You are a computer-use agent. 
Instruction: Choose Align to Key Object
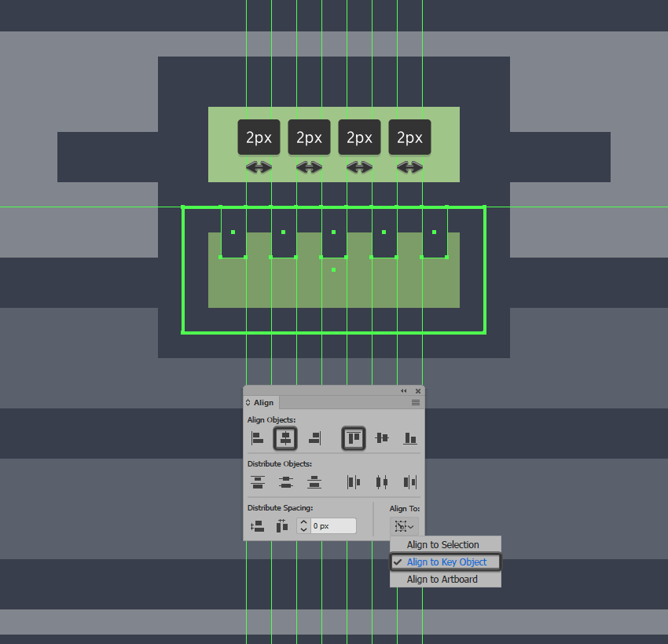click(445, 562)
